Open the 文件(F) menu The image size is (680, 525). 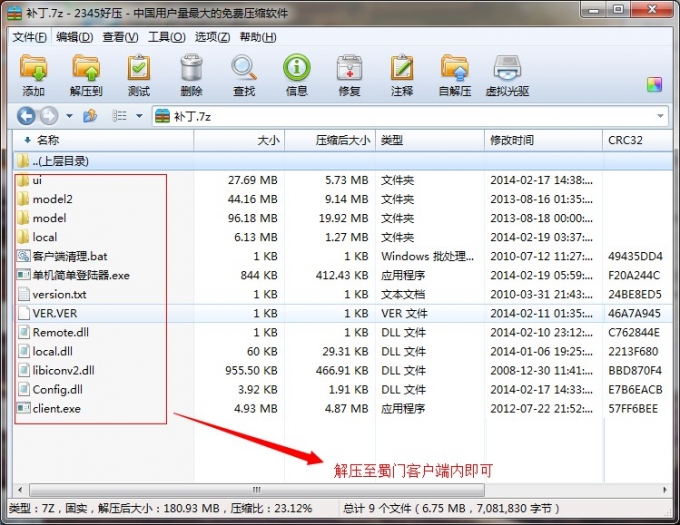click(29, 37)
